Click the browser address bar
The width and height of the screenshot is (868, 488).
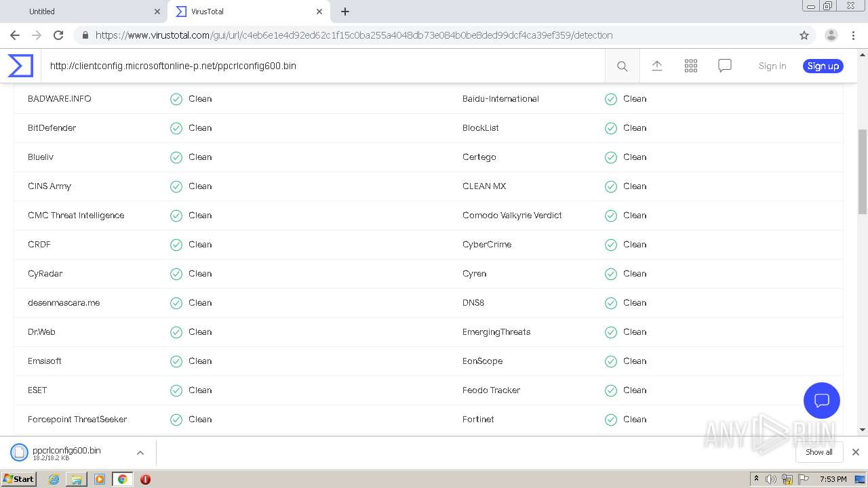tap(434, 35)
